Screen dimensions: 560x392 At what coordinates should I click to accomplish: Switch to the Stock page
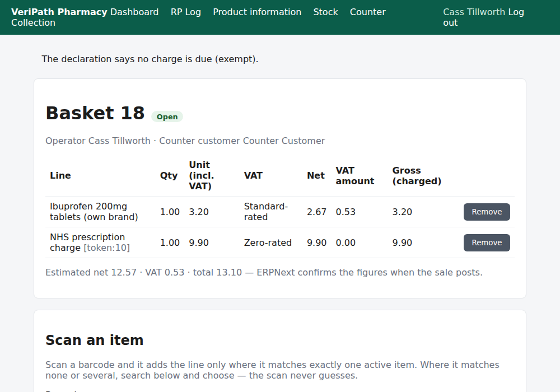point(326,12)
